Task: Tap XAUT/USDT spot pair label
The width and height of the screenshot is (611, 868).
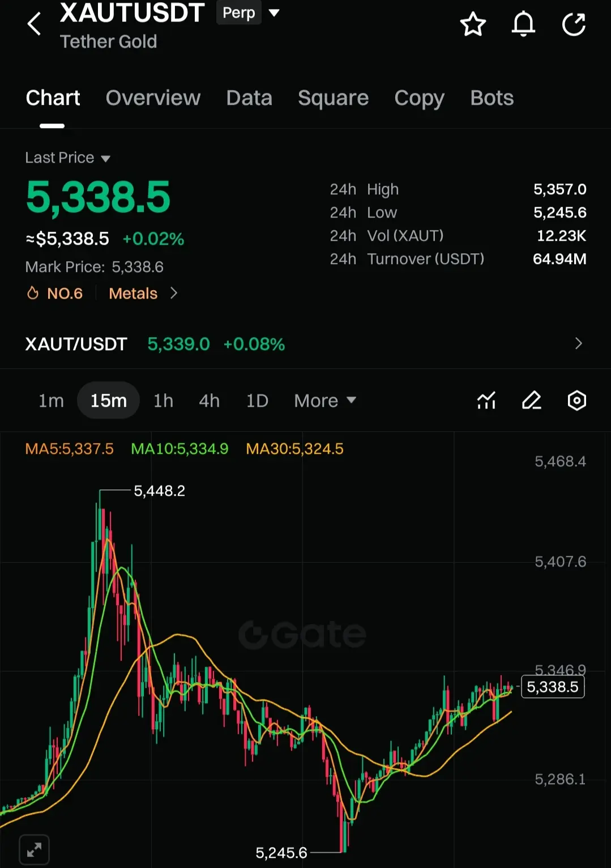Action: [76, 344]
